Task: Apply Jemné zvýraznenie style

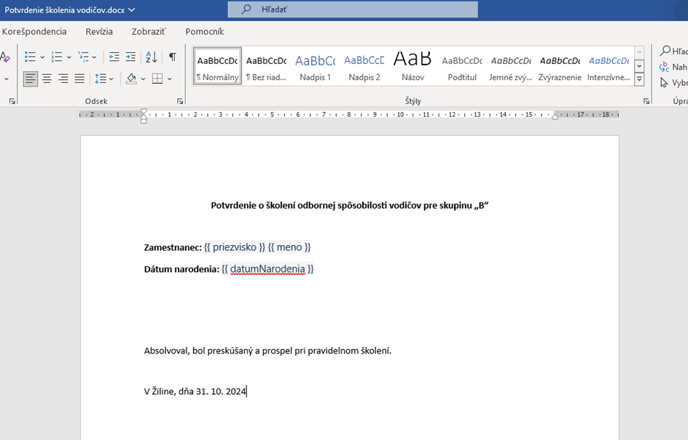Action: coord(511,66)
